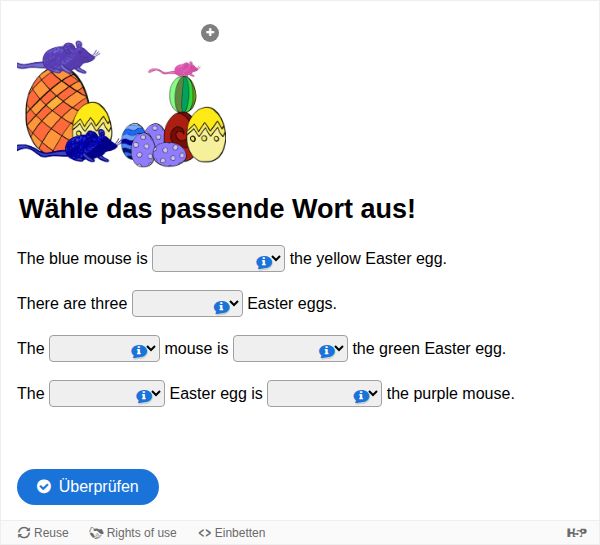Click the Einbetten embed button

pos(232,533)
